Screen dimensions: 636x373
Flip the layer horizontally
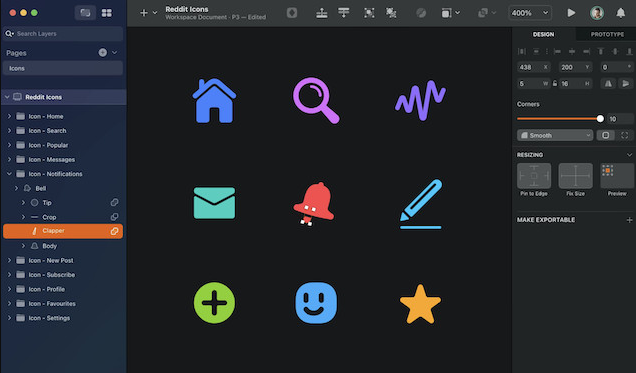(608, 84)
